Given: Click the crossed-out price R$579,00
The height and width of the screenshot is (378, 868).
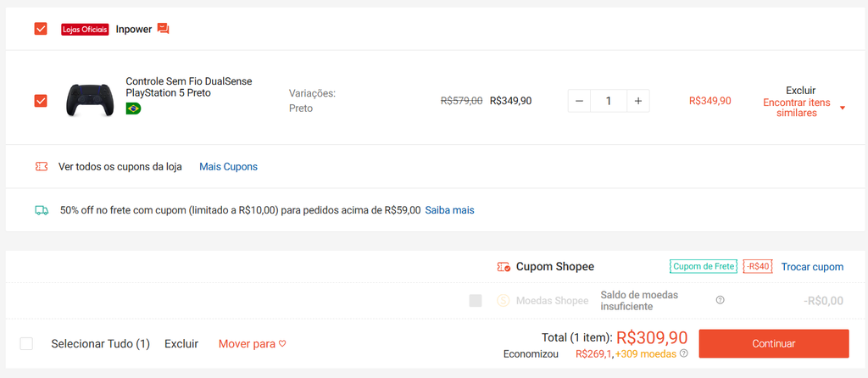Looking at the screenshot, I should pyautogui.click(x=462, y=101).
